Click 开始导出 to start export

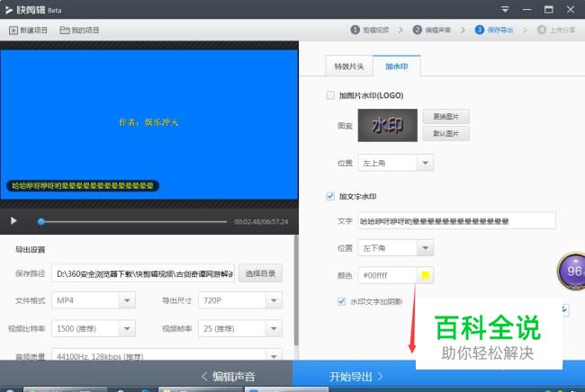(355, 377)
